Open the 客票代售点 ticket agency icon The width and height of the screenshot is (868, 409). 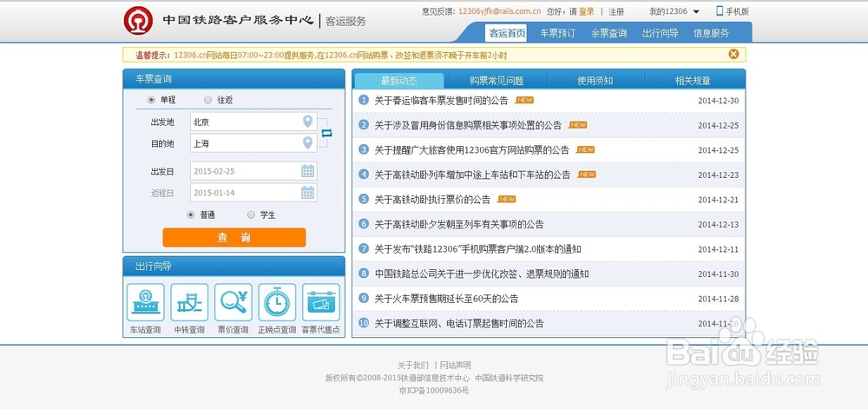pyautogui.click(x=321, y=302)
